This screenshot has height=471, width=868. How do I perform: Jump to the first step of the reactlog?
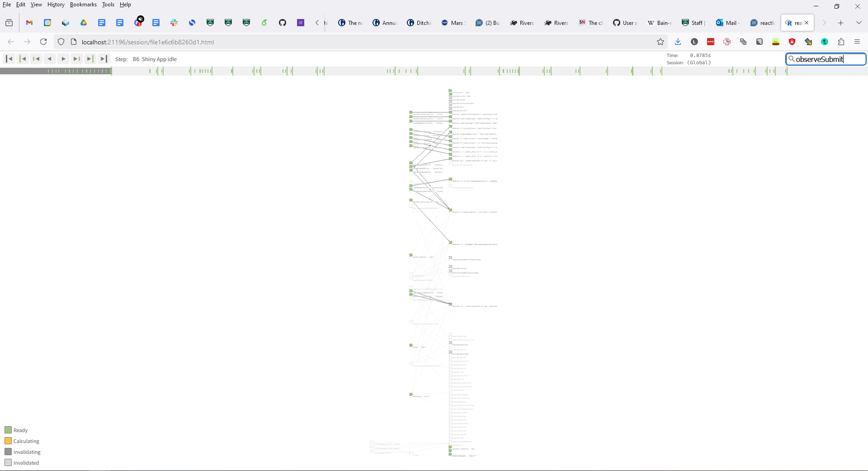(x=9, y=59)
